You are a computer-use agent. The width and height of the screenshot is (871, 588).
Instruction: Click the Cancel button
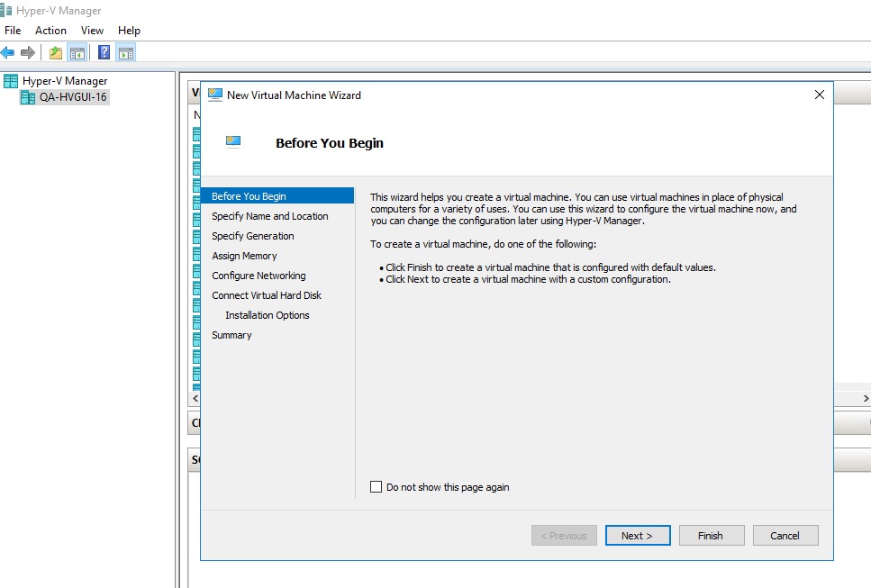pyautogui.click(x=785, y=535)
